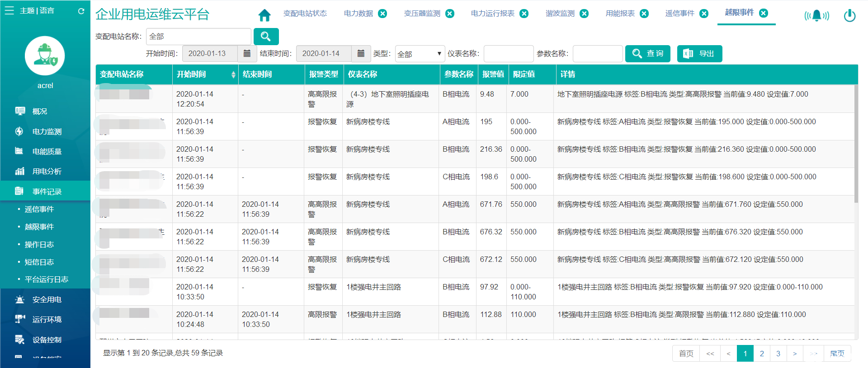Open the start time calendar picker
868x368 pixels.
[x=247, y=54]
